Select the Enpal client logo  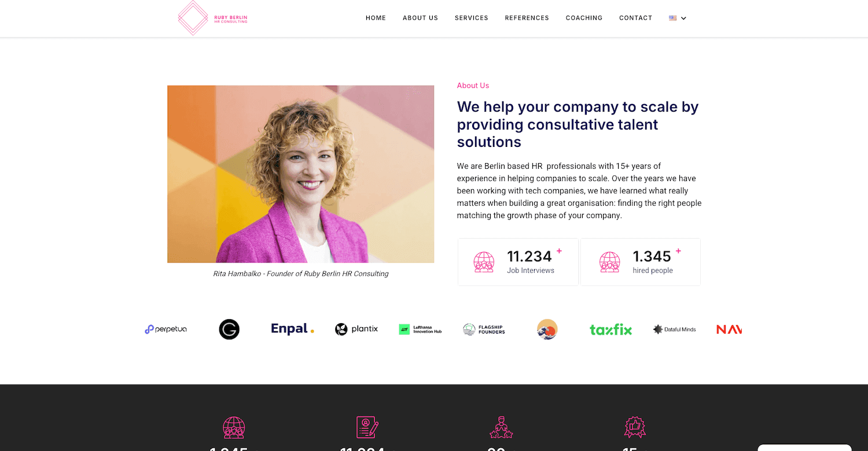[x=292, y=328]
